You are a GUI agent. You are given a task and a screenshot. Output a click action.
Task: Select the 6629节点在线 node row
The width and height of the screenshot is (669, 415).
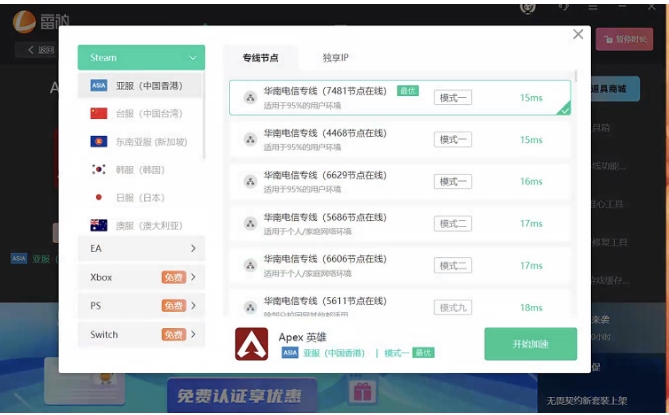(400, 182)
